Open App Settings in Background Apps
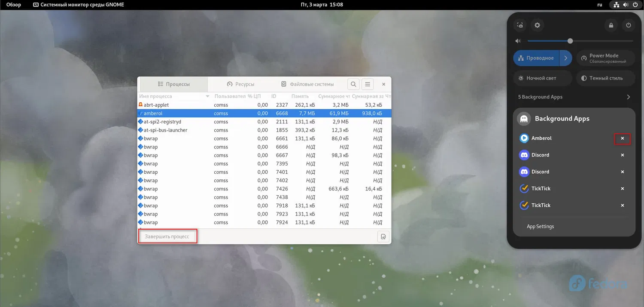The image size is (644, 307). pos(540,227)
